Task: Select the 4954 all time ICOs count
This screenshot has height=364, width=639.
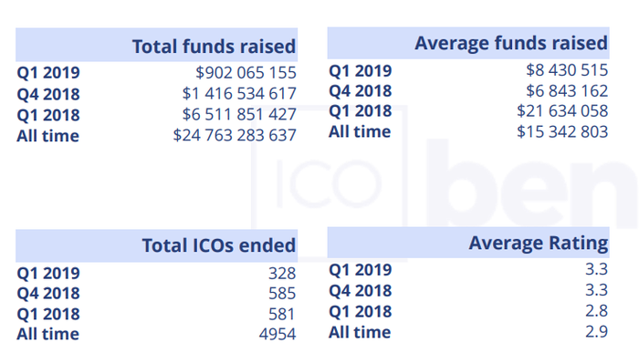Action: [278, 334]
